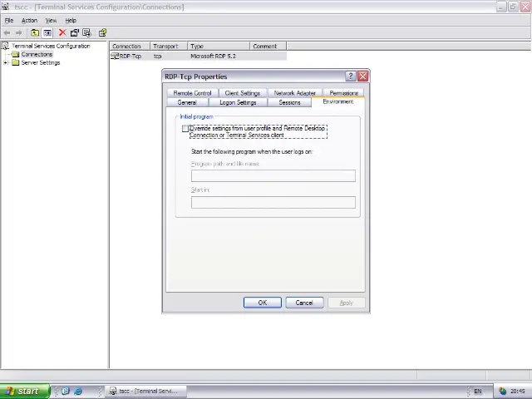Click the Skype Quick Launch icon
Image resolution: width=532 pixels, height=399 pixels.
(x=66, y=392)
